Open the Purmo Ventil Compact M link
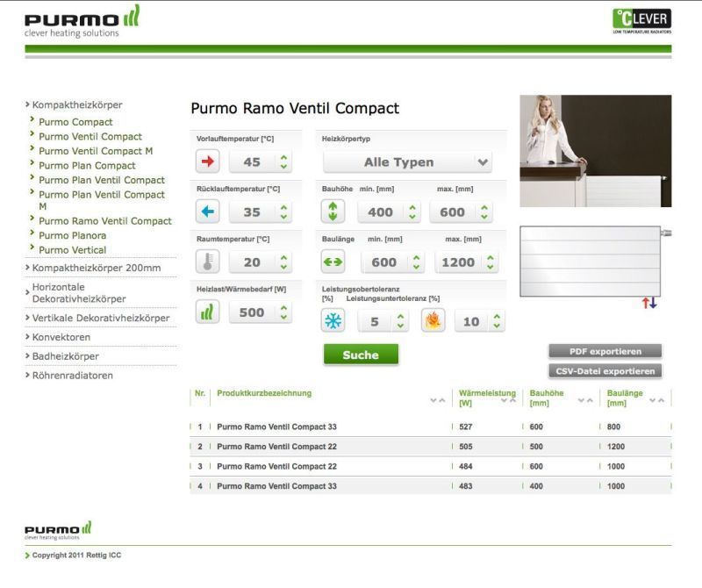The width and height of the screenshot is (702, 588). coord(96,151)
